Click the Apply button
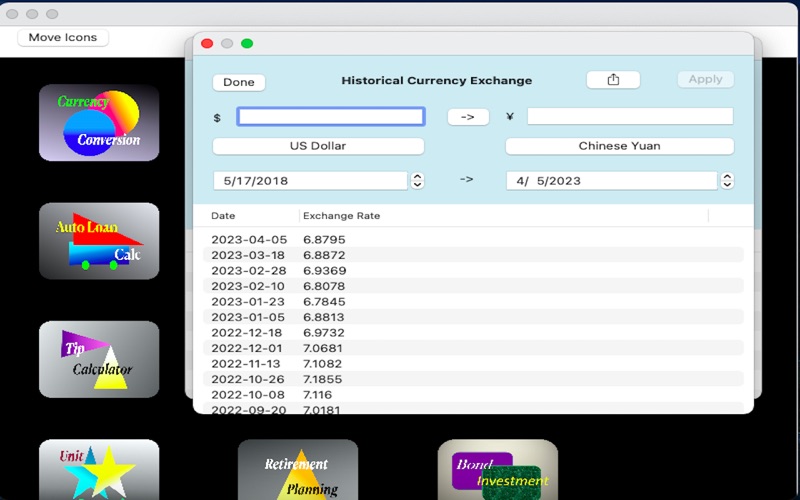800x500 pixels. click(706, 79)
